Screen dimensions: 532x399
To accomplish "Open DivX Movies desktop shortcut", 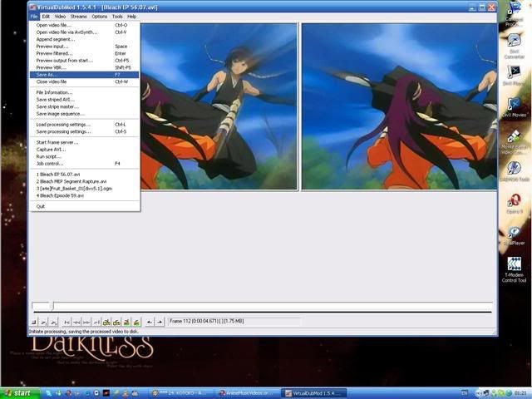I will tap(514, 107).
